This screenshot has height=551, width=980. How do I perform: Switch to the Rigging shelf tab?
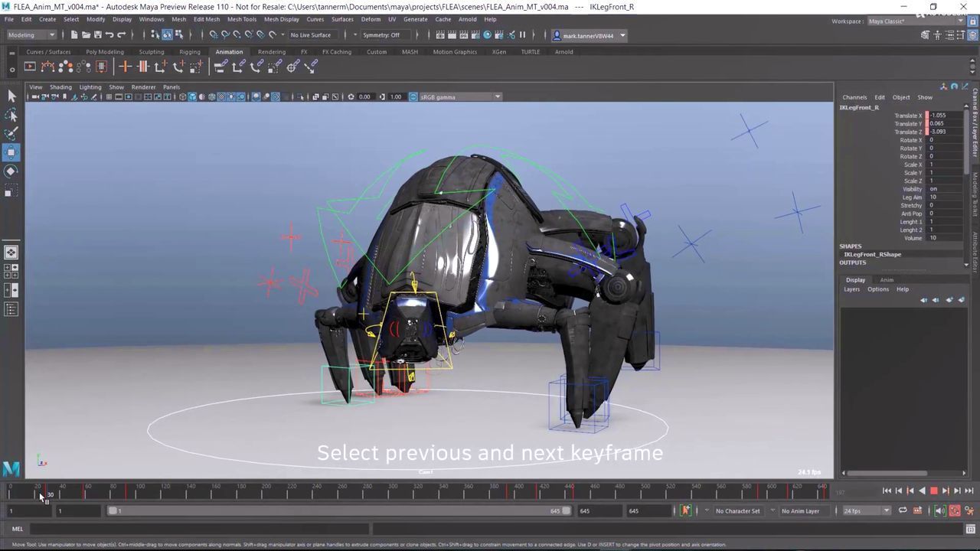click(190, 52)
